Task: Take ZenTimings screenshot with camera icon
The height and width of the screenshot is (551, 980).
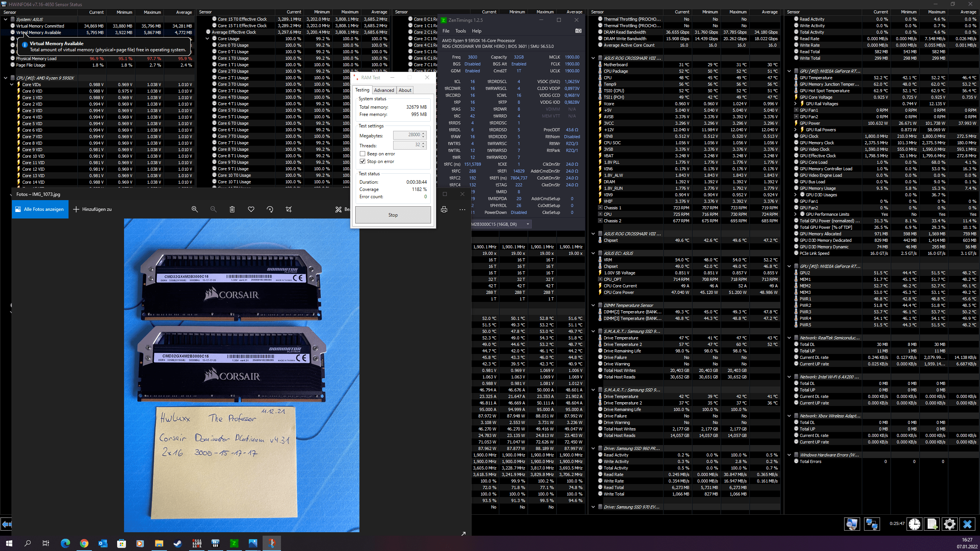Action: (578, 31)
